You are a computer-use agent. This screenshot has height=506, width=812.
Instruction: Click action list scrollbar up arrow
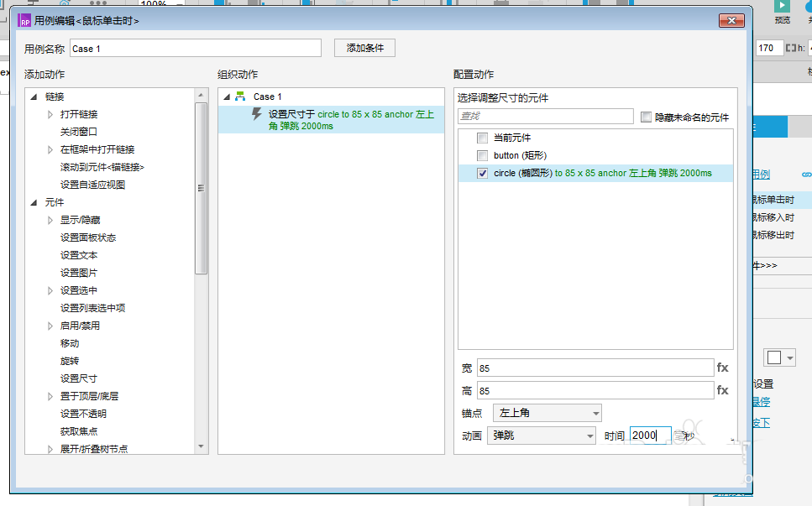tap(201, 95)
